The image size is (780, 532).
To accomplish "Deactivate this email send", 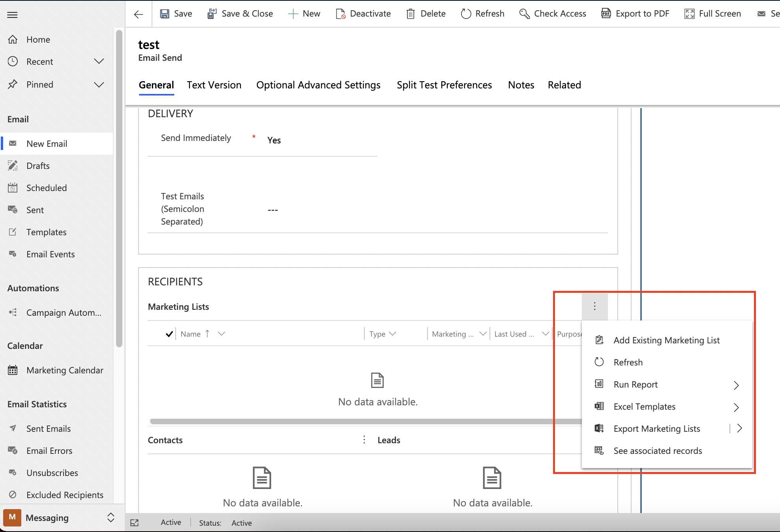I will click(x=363, y=14).
